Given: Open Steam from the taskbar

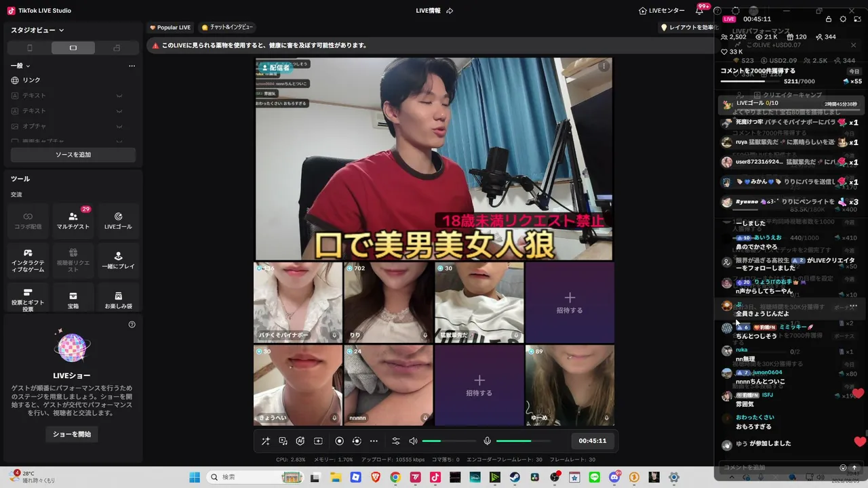Looking at the screenshot, I should (x=515, y=477).
